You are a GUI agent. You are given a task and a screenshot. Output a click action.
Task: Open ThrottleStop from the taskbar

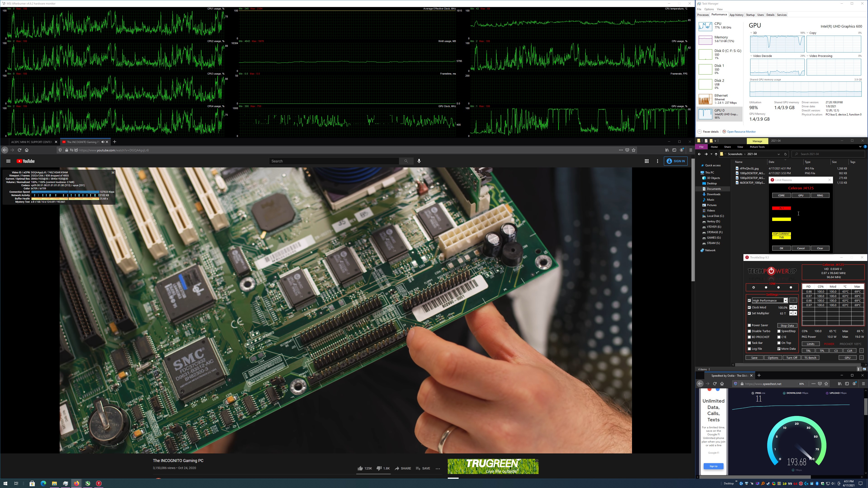pyautogui.click(x=99, y=483)
